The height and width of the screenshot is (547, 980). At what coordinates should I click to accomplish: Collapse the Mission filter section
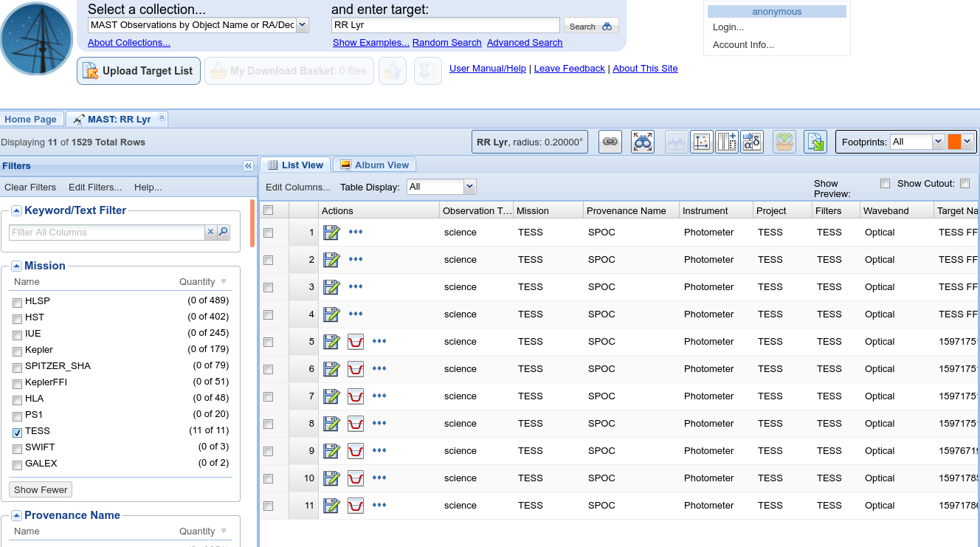click(16, 266)
